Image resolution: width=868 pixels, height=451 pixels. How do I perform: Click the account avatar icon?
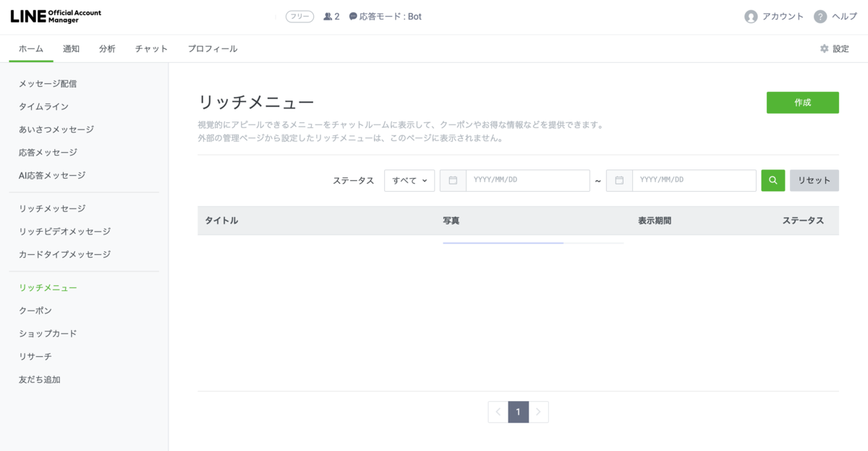751,17
